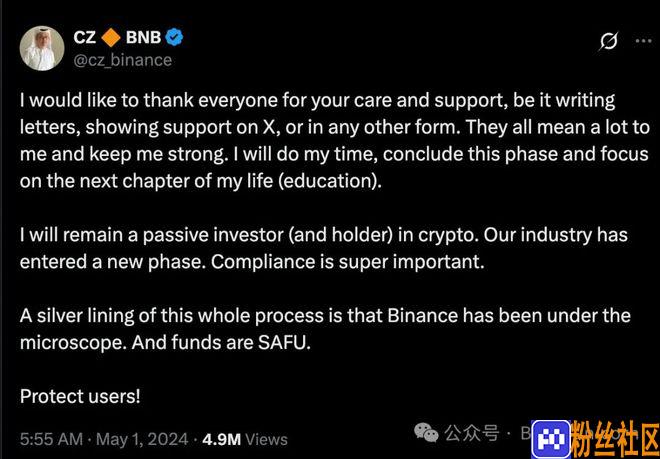The image size is (660, 459).
Task: Click the Grok slashed-circle icon
Action: tap(608, 41)
